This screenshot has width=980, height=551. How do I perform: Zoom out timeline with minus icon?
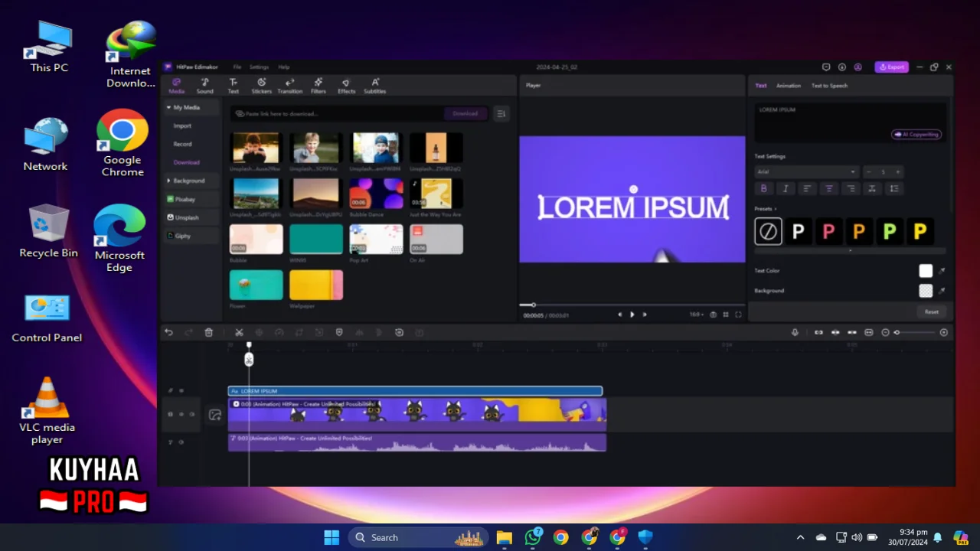coord(885,332)
